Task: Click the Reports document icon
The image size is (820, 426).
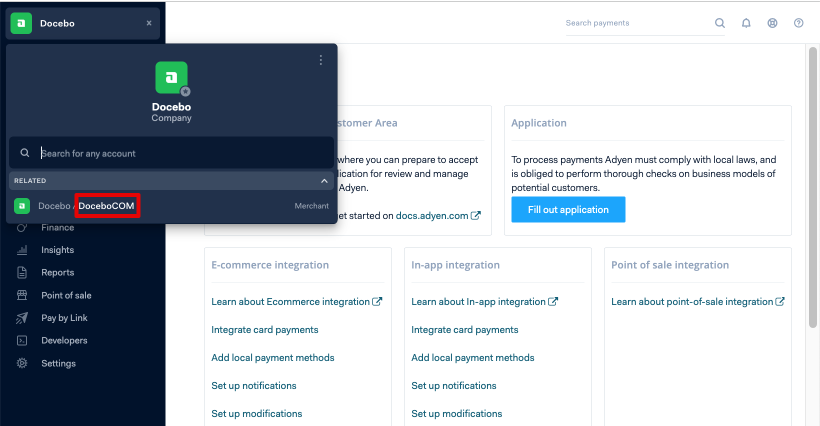Action: [x=22, y=272]
